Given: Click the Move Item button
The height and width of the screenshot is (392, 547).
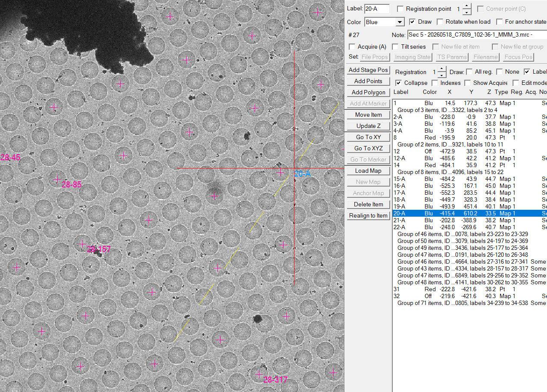Looking at the screenshot, I should pyautogui.click(x=368, y=115).
